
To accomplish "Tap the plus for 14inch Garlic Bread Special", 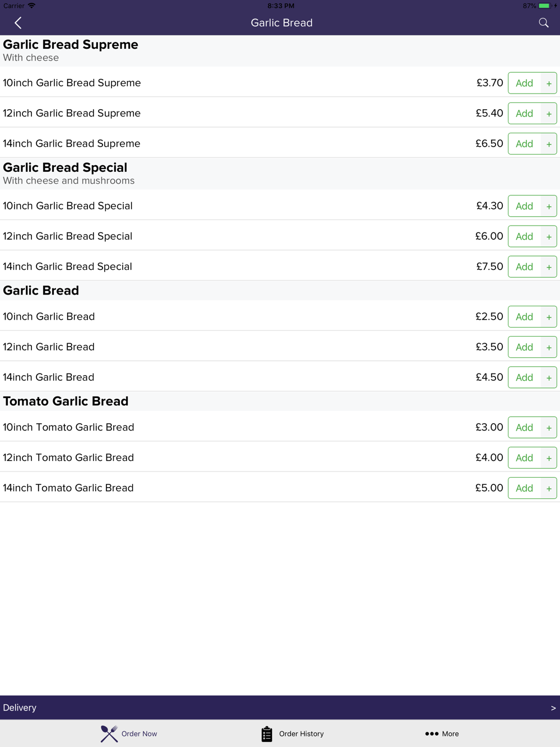I will pyautogui.click(x=549, y=267).
